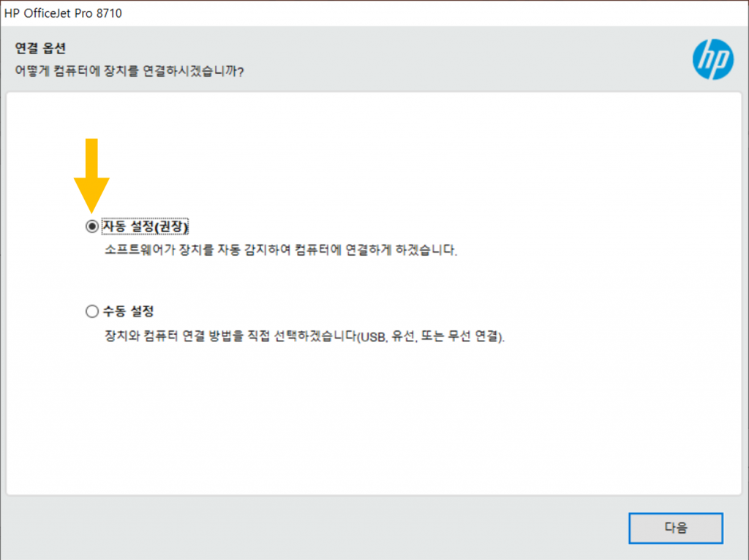Choose the 수동 설정 radio button
The height and width of the screenshot is (560, 749).
[x=91, y=311]
